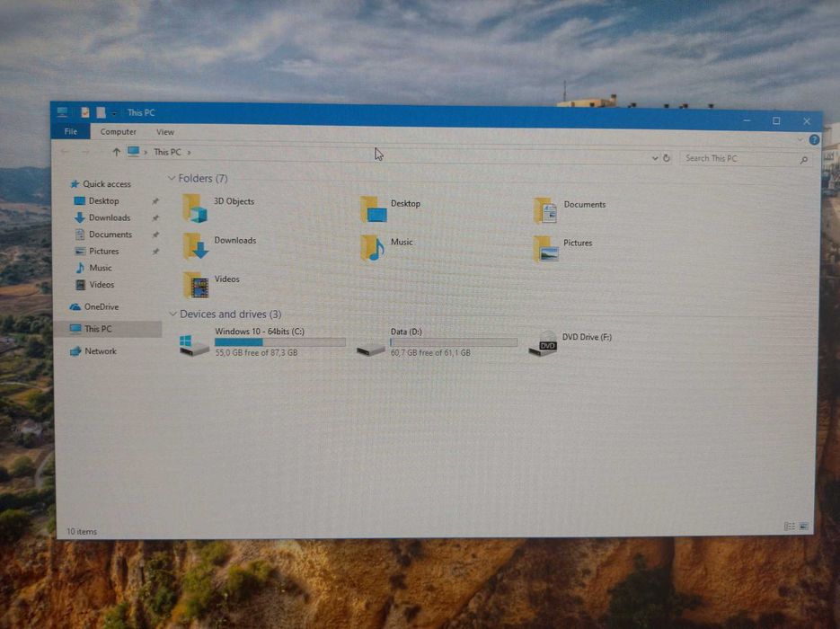Click the Back navigation arrow
Viewport: 840px width, 629px height.
coord(66,152)
